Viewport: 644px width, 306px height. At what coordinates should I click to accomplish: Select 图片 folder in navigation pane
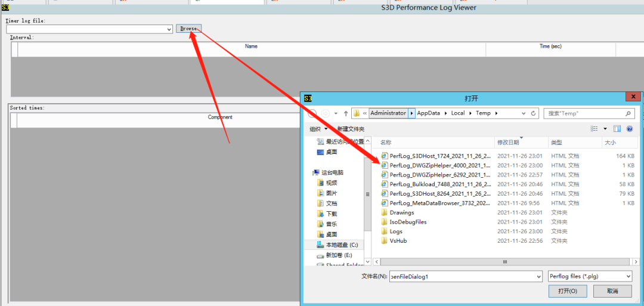327,193
